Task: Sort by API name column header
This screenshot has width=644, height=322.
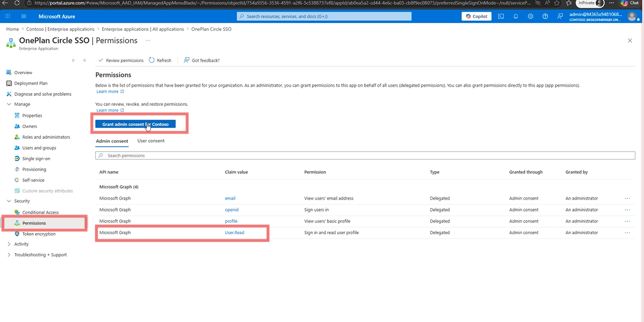Action: (109, 172)
